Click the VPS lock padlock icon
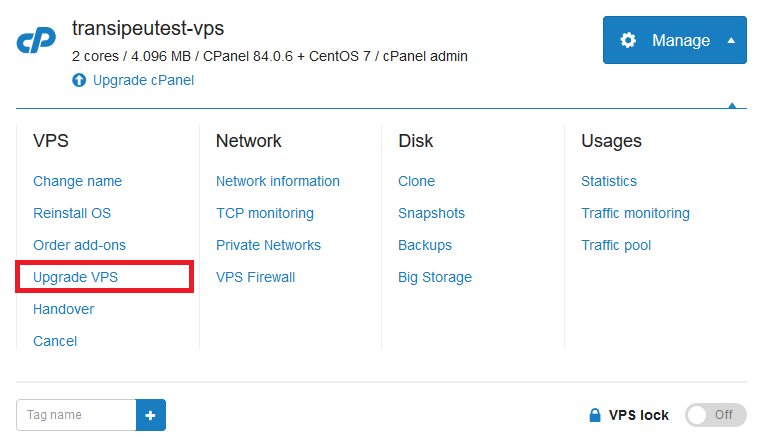Viewport: 762px width, 447px height. point(595,415)
